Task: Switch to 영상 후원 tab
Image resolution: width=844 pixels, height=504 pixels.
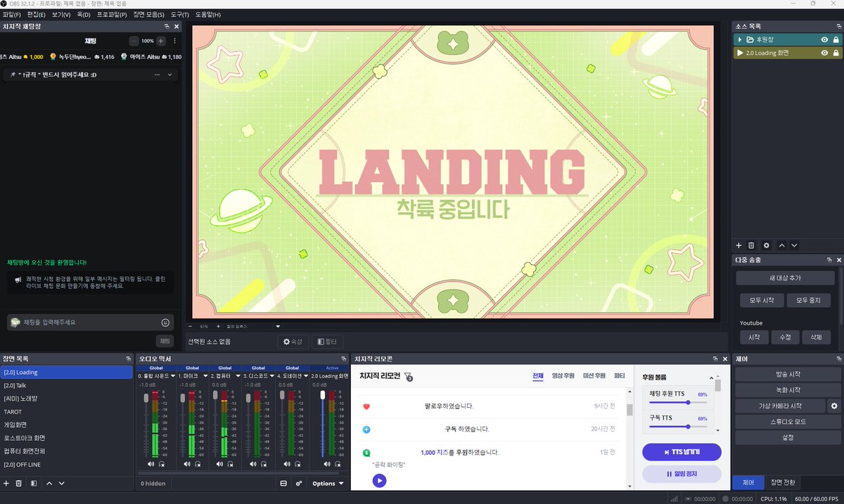Action: coord(563,376)
